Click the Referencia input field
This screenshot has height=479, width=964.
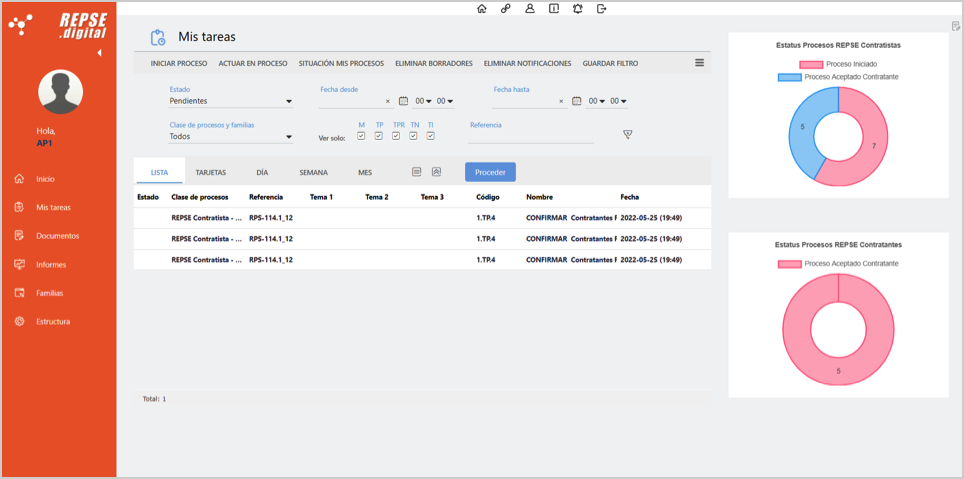pyautogui.click(x=531, y=137)
